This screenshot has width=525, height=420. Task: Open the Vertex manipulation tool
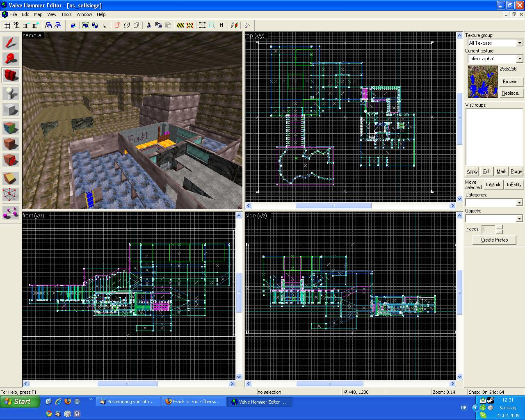coord(11,194)
